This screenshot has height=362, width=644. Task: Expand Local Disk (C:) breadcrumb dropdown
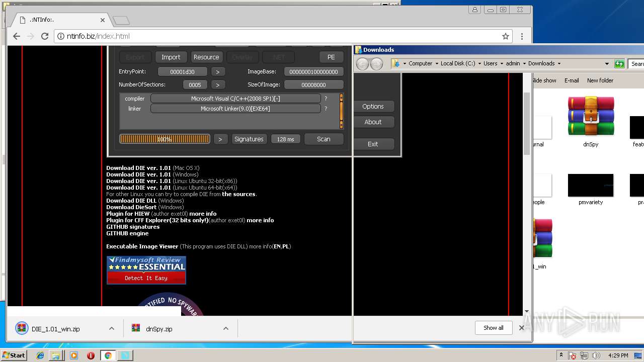coord(478,63)
